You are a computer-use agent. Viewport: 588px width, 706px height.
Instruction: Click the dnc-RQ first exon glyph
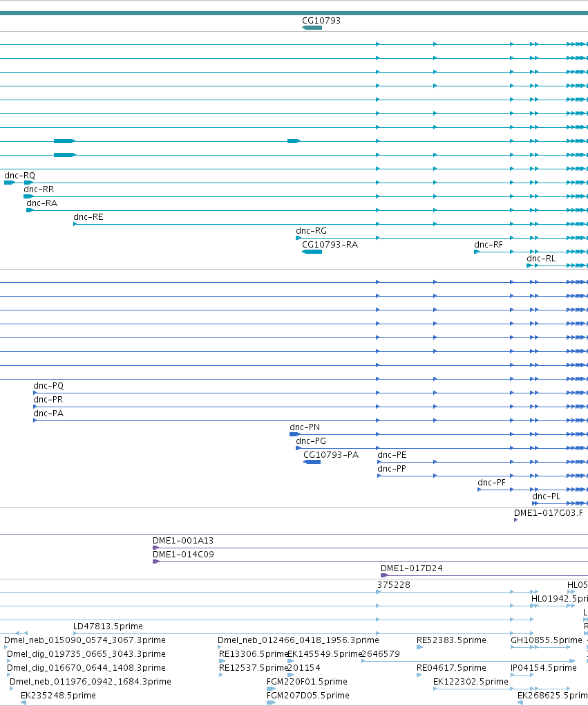pos(9,183)
